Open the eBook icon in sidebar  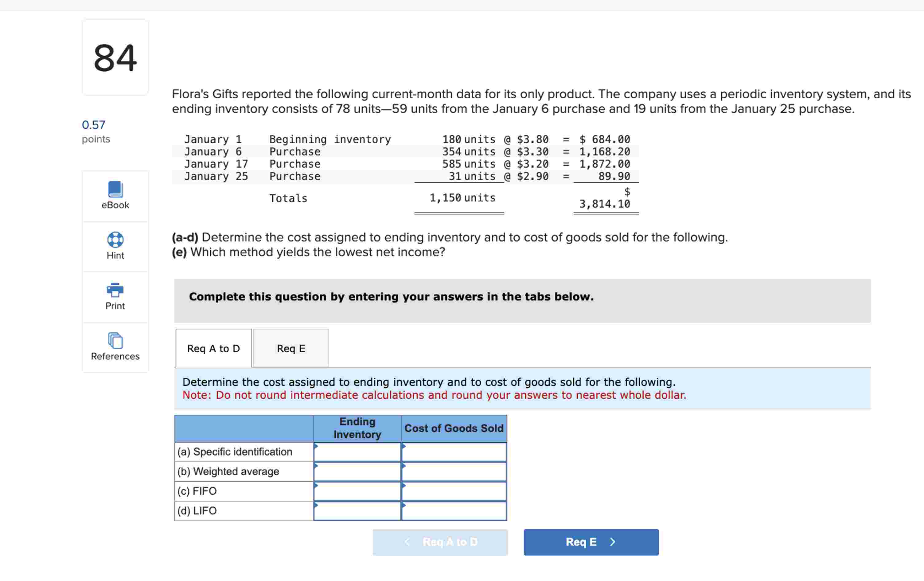pos(115,189)
